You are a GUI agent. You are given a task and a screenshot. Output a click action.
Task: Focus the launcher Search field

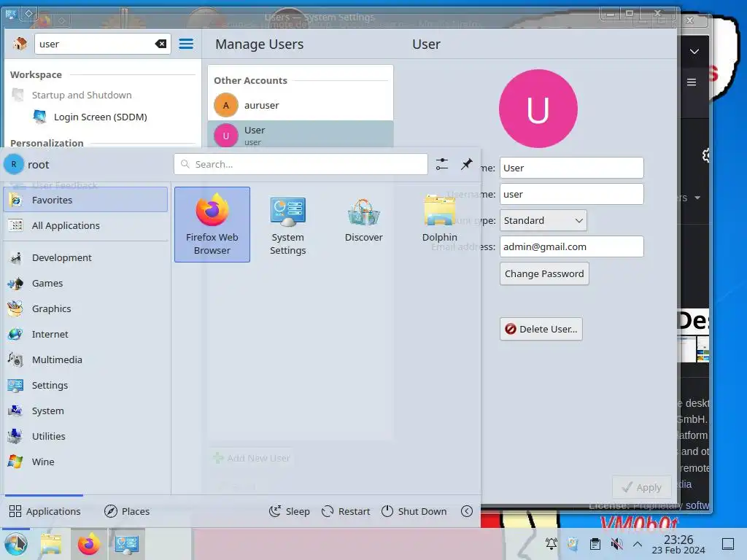point(301,164)
